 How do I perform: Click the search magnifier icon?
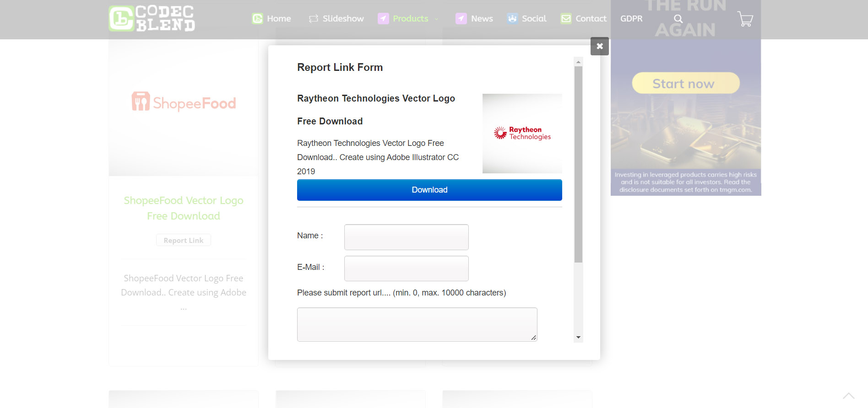point(678,19)
